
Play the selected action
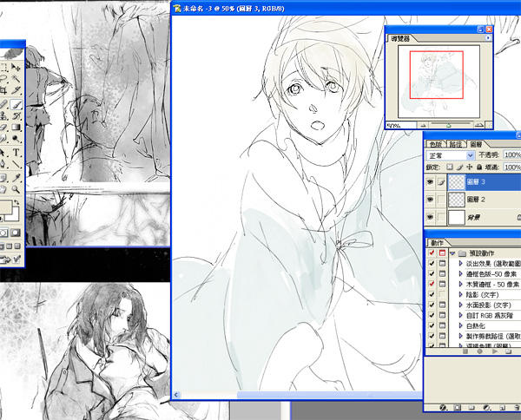pos(495,351)
